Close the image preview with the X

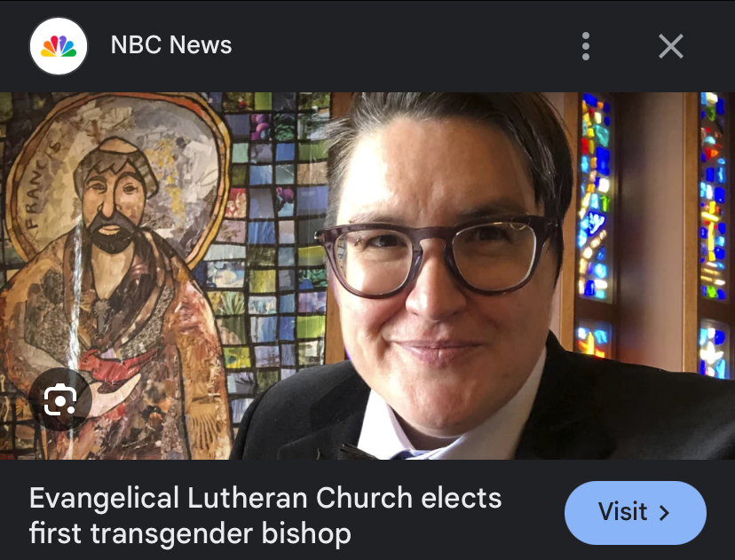tap(671, 46)
